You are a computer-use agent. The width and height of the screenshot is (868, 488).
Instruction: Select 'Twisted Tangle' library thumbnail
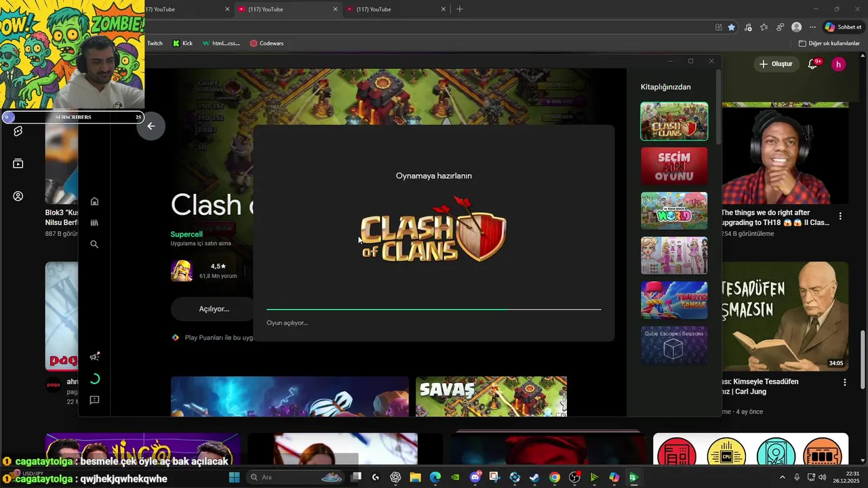[674, 300]
